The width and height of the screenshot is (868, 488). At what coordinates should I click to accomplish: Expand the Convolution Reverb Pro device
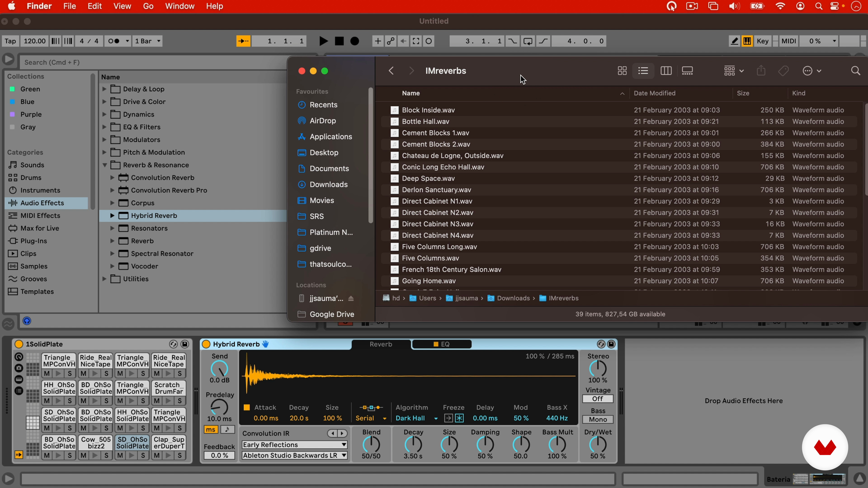[112, 190]
